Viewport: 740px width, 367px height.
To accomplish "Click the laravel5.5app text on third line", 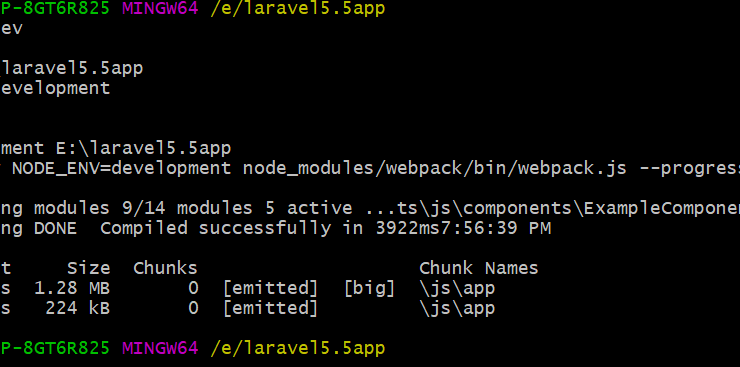I will [73, 69].
